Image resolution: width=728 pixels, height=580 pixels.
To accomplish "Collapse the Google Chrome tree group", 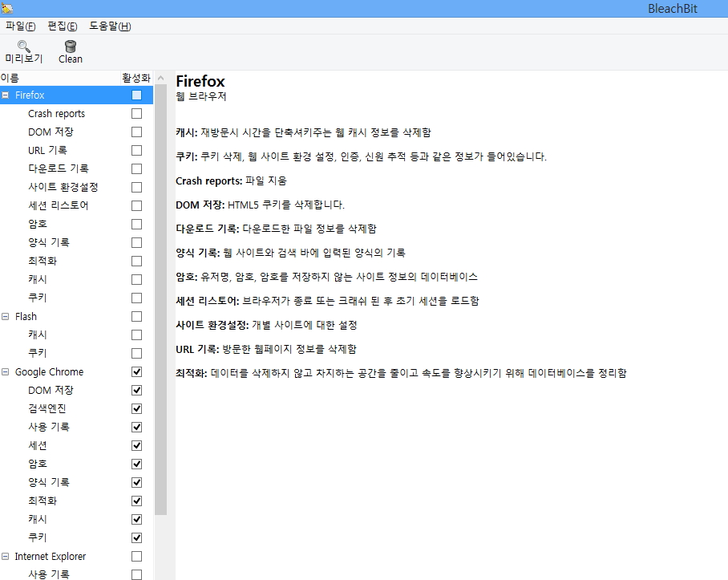I will 6,372.
